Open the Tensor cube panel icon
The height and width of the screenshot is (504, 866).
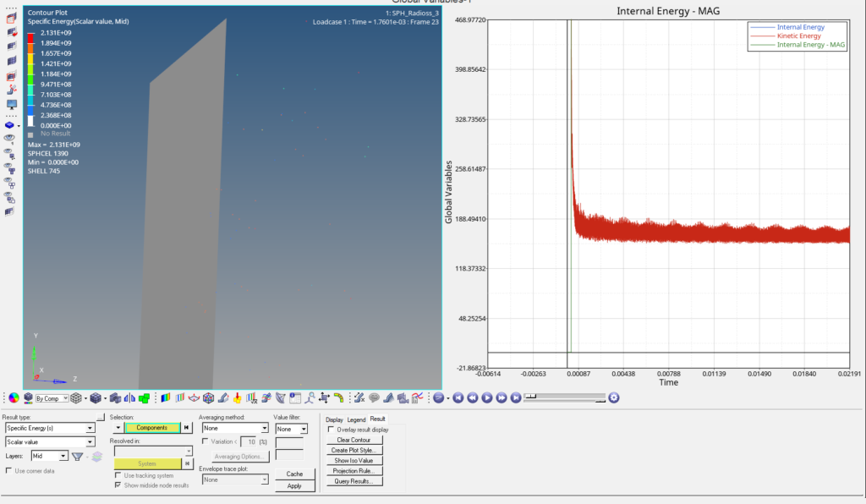click(208, 398)
